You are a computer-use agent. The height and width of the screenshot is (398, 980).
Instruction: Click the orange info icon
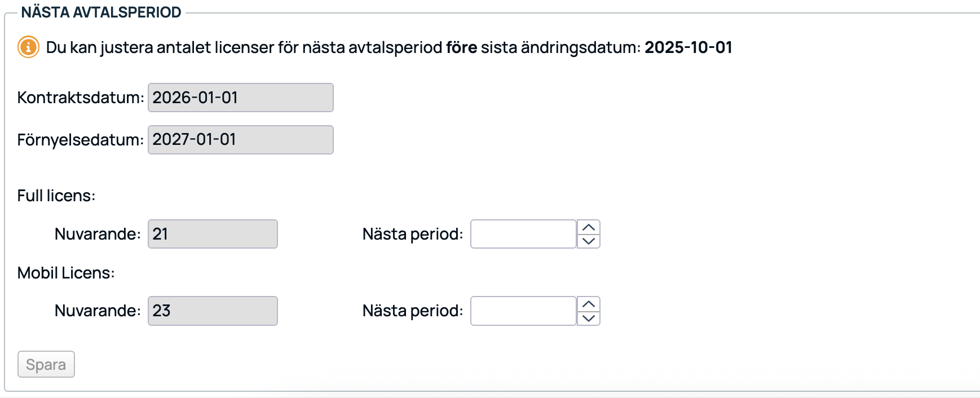tap(28, 47)
